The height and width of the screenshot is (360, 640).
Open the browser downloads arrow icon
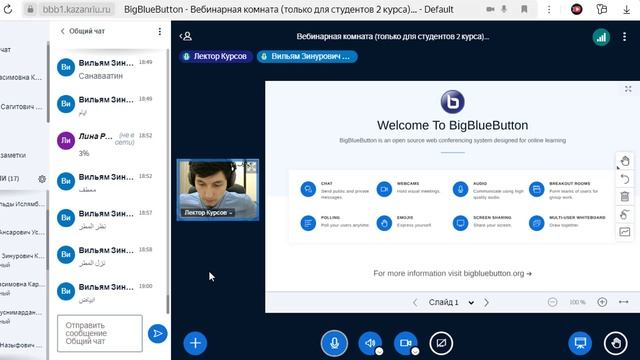point(626,9)
